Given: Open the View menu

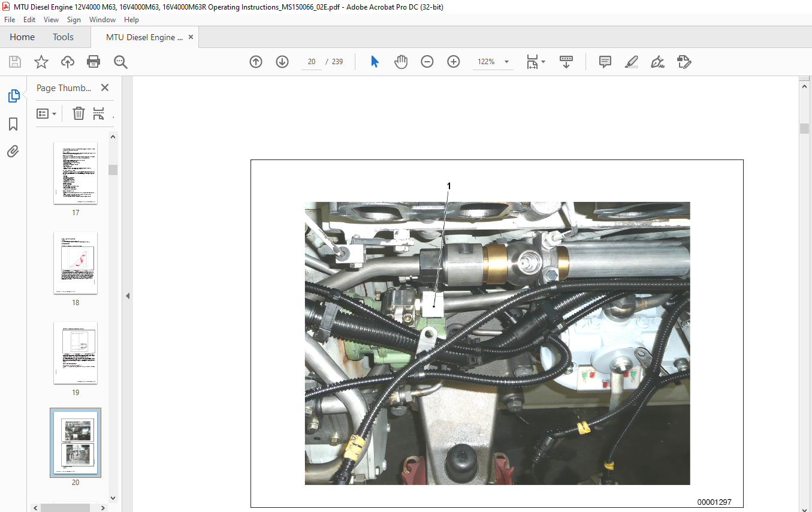Looking at the screenshot, I should tap(52, 20).
